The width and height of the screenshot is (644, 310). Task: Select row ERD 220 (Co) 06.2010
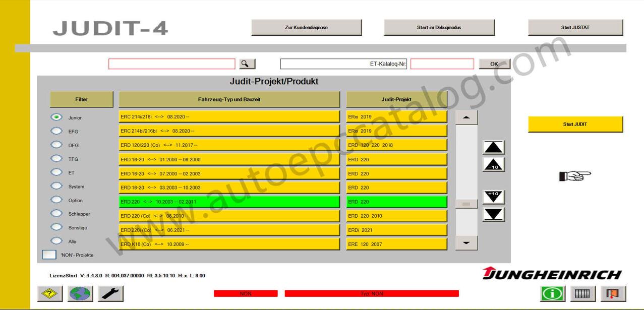click(229, 216)
